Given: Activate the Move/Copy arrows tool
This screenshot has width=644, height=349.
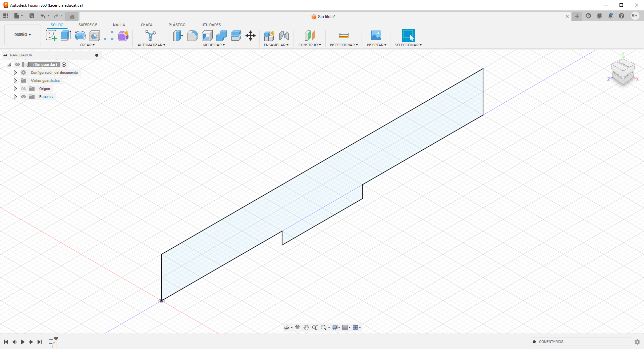Looking at the screenshot, I should [251, 35].
